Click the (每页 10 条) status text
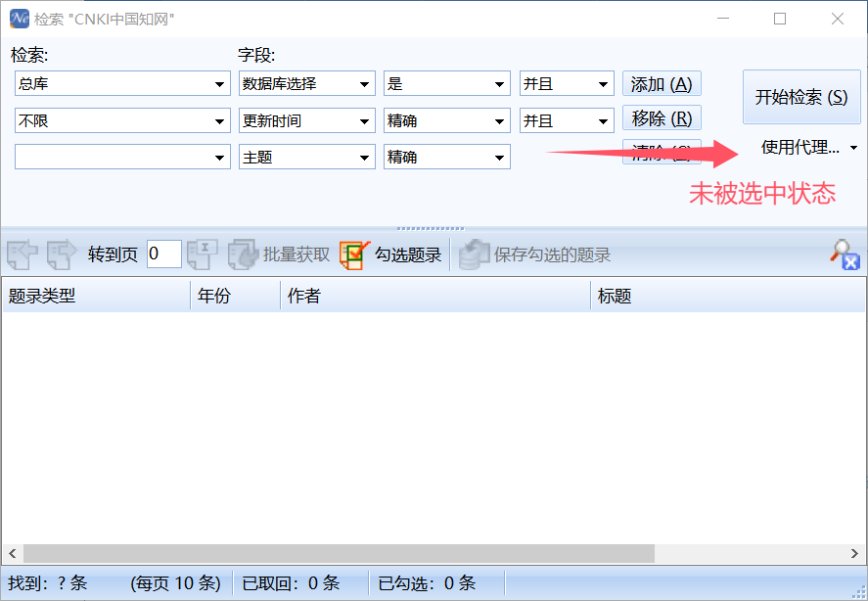Screen dimensions: 868x601 [175, 582]
